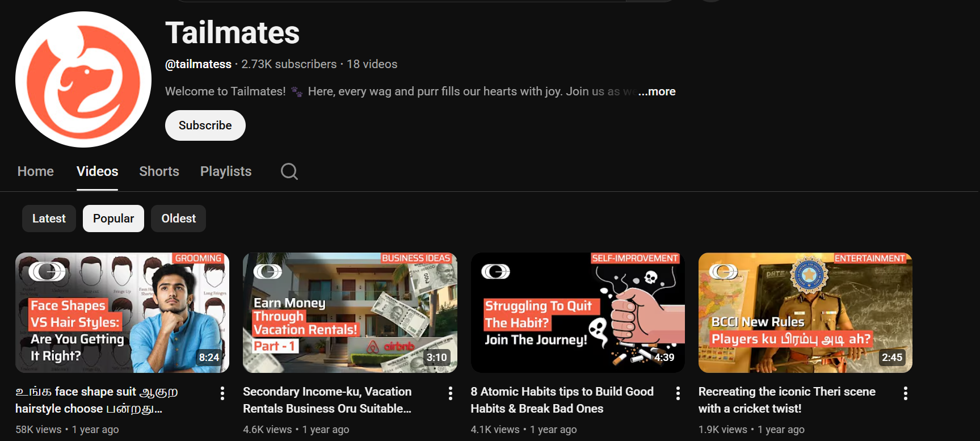Select the Latest sort filter chip
980x441 pixels.
click(49, 219)
